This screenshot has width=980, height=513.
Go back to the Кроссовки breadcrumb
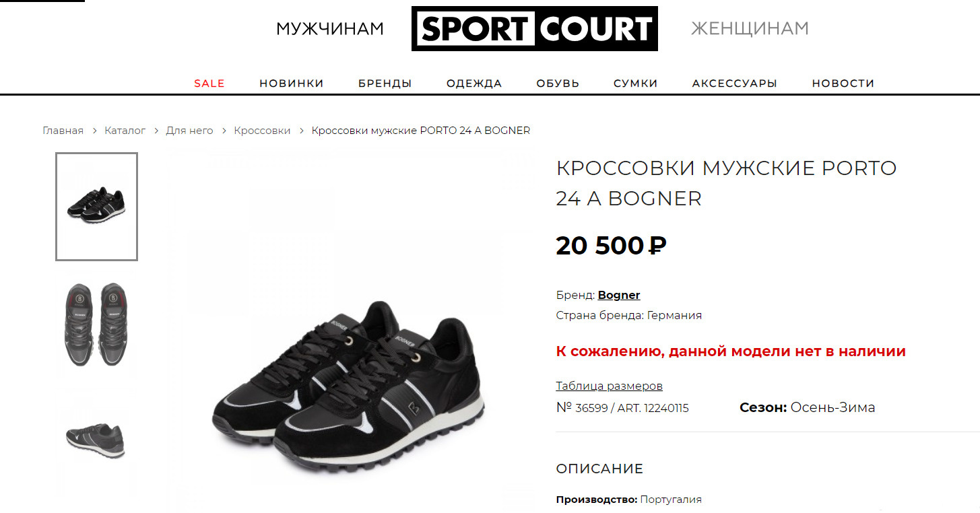(x=262, y=131)
